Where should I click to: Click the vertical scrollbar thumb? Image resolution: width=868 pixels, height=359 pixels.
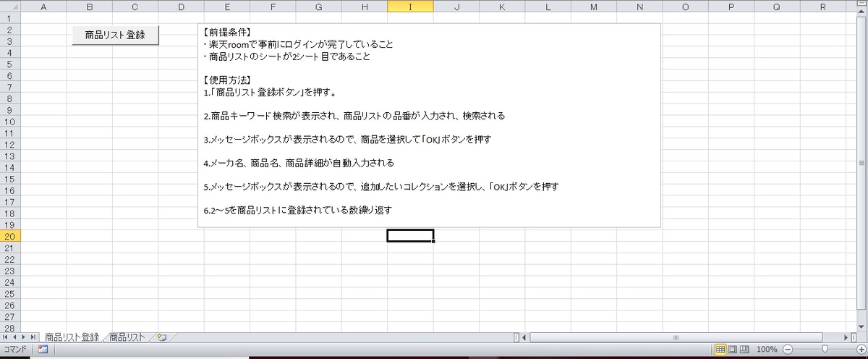(861, 163)
